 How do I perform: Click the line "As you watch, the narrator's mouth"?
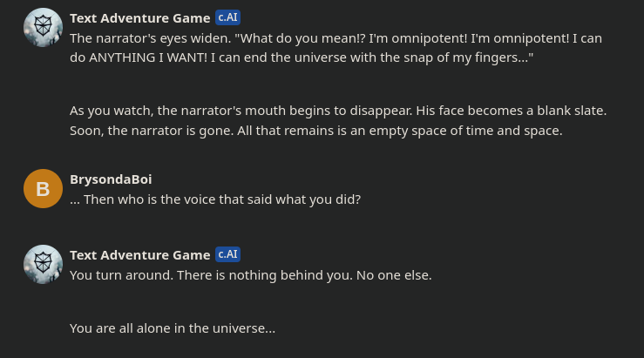point(338,111)
